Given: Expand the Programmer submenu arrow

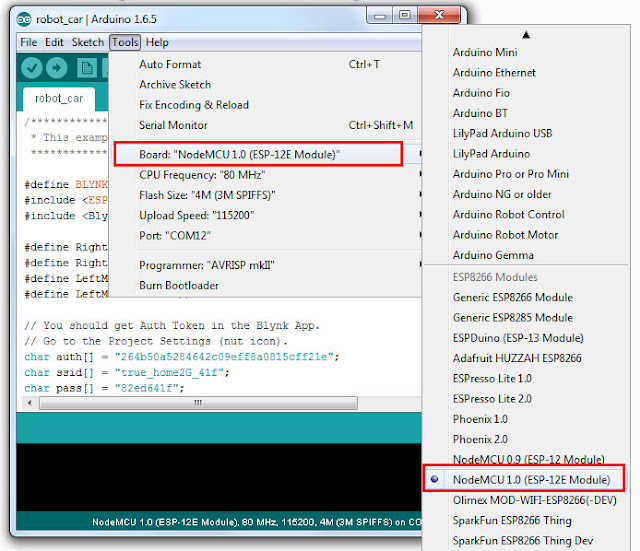Looking at the screenshot, I should pyautogui.click(x=420, y=264).
